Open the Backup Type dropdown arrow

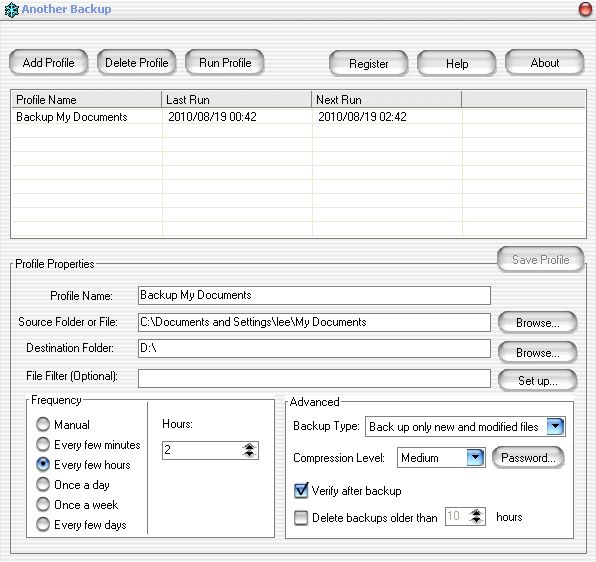tap(555, 427)
